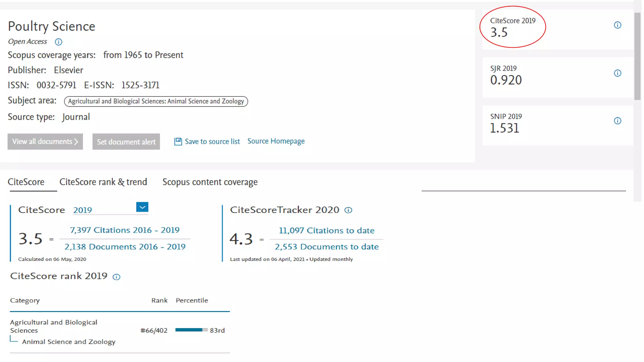
Task: Click the Save to source list link
Action: pos(212,141)
